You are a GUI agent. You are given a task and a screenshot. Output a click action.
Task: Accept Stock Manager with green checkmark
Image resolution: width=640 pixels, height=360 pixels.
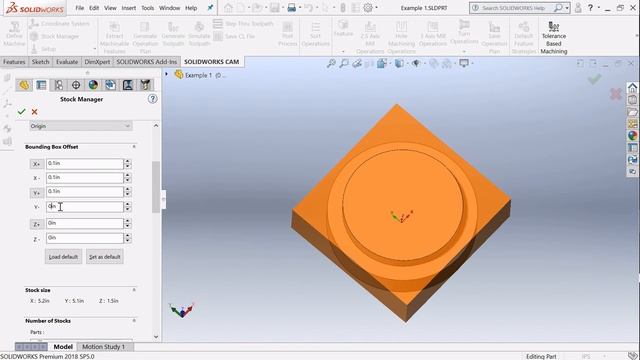(x=22, y=111)
